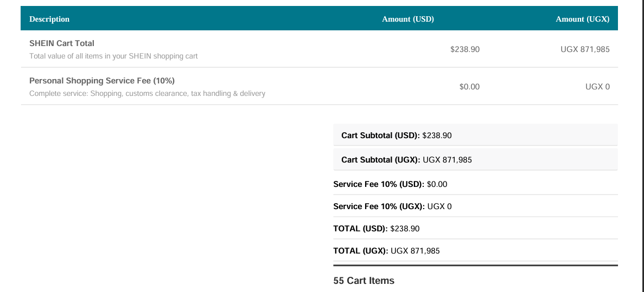Click the 55 Cart Items heading
This screenshot has width=644, height=292.
coord(364,281)
